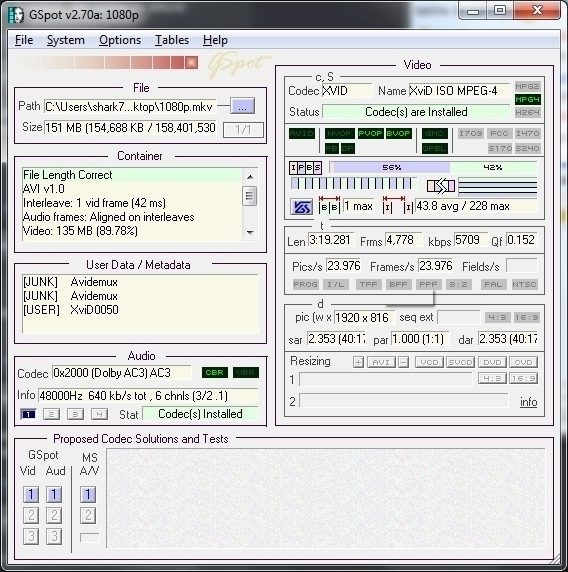Click the TFF field order indicator
This screenshot has height=572, width=568.
368,284
